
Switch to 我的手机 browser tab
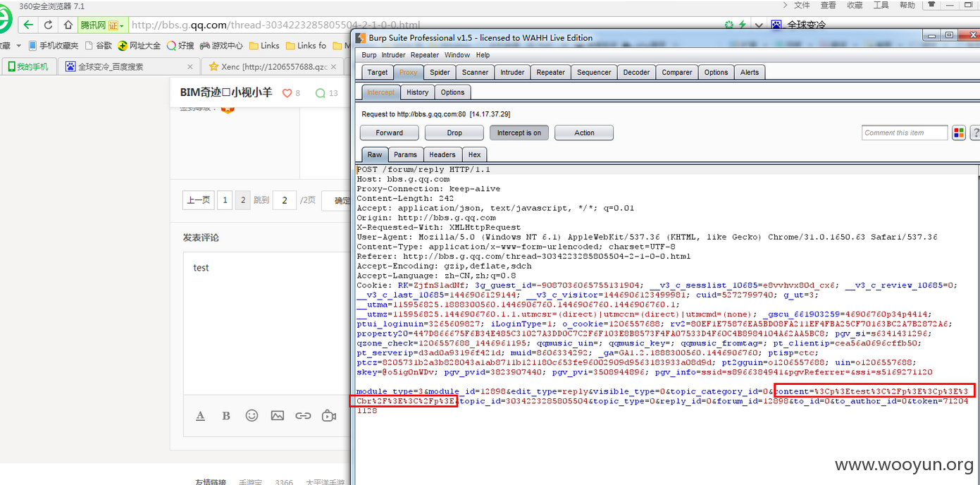coord(28,67)
